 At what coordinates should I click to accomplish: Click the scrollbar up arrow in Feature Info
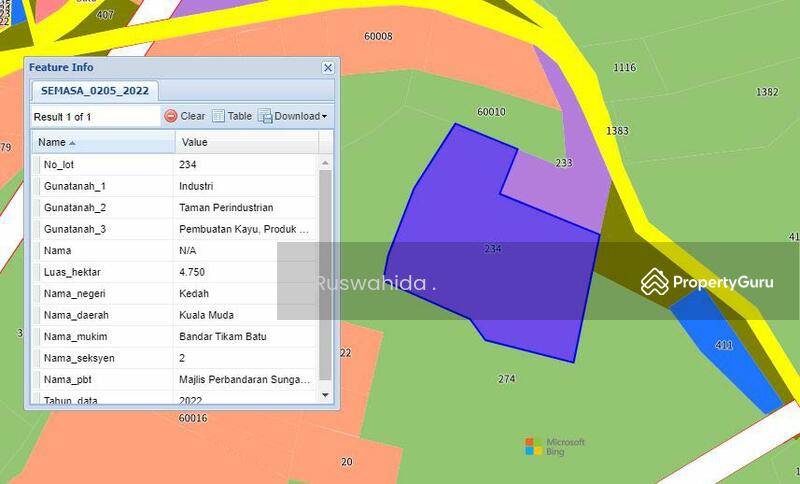pyautogui.click(x=325, y=163)
